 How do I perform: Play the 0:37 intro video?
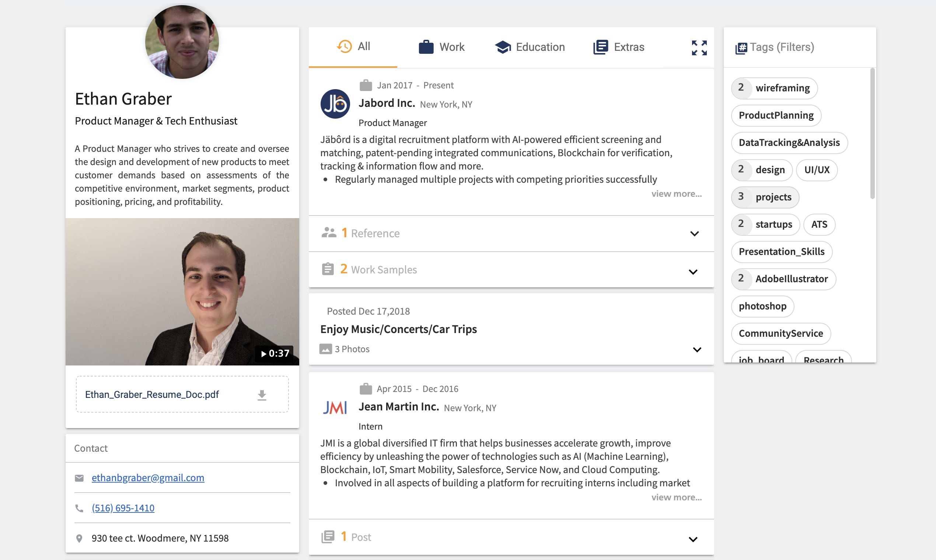tap(275, 354)
